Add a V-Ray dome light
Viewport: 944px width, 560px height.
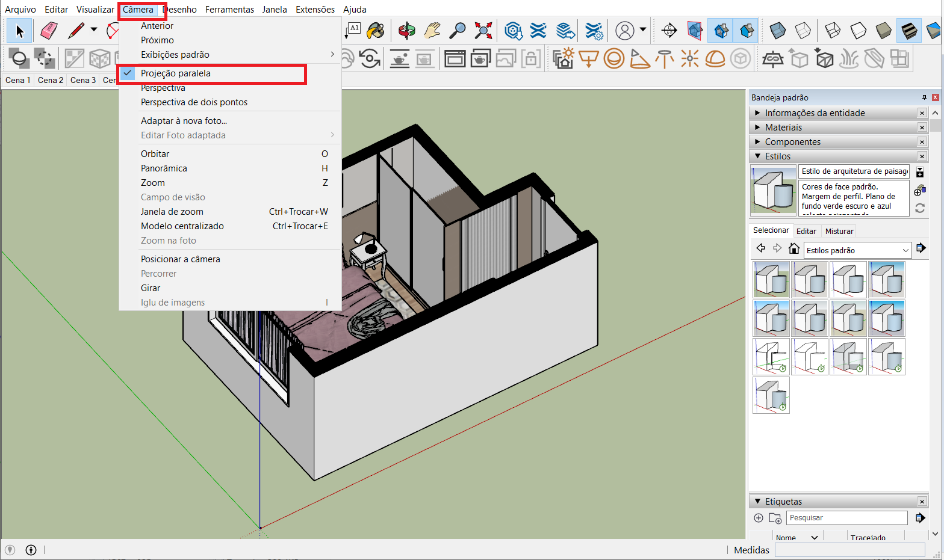click(x=715, y=58)
